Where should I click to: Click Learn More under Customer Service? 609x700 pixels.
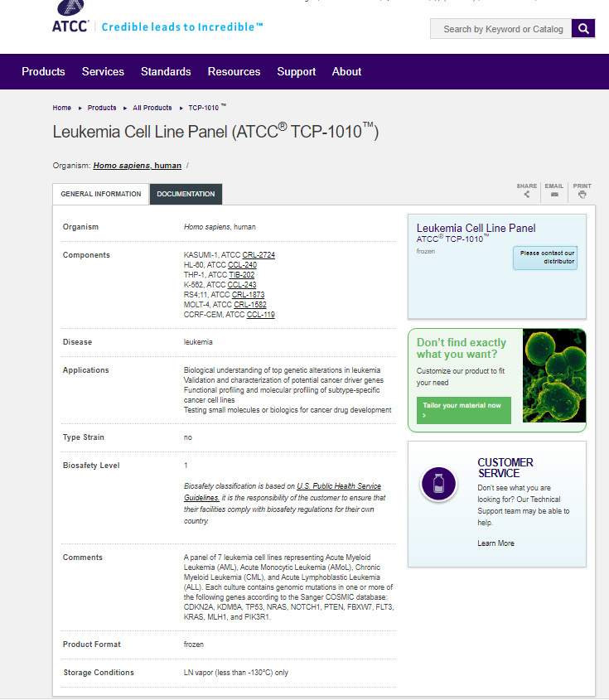pyautogui.click(x=495, y=543)
